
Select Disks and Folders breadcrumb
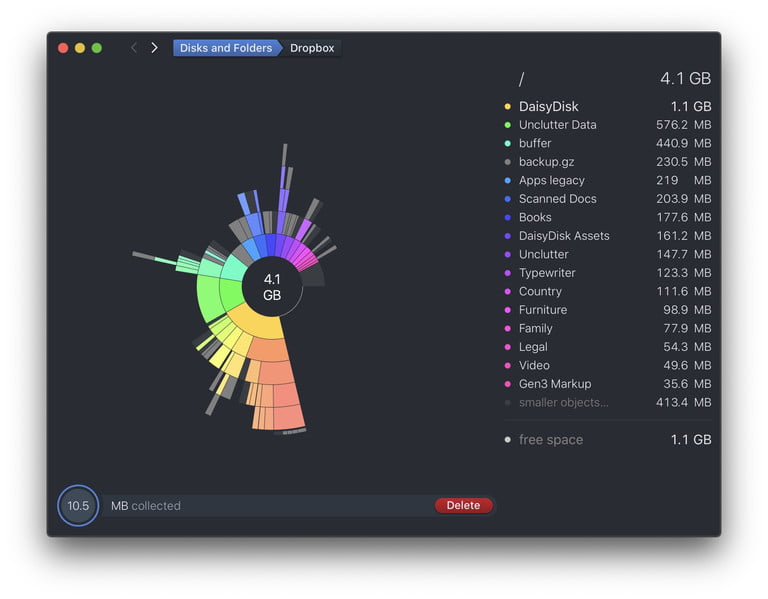click(225, 48)
